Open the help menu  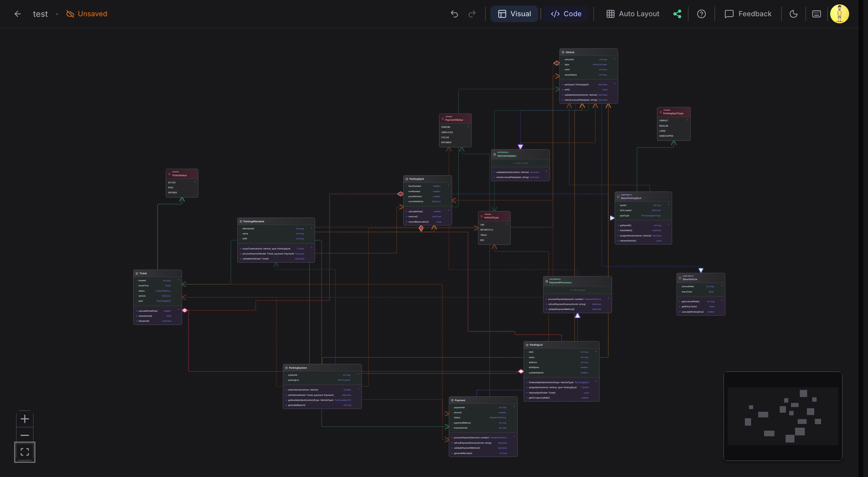pyautogui.click(x=701, y=14)
